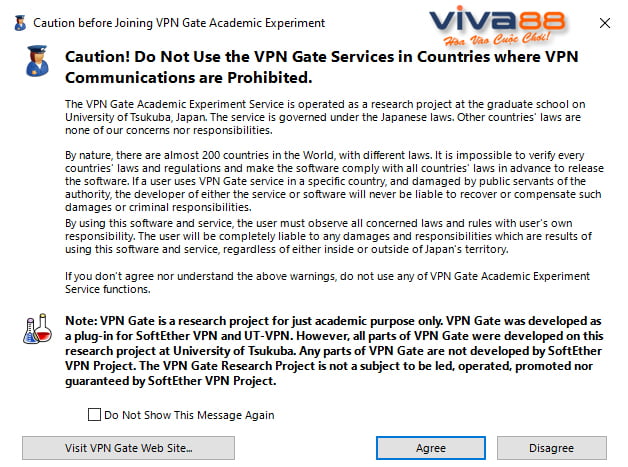Close the caution dialog with the X

tap(605, 23)
